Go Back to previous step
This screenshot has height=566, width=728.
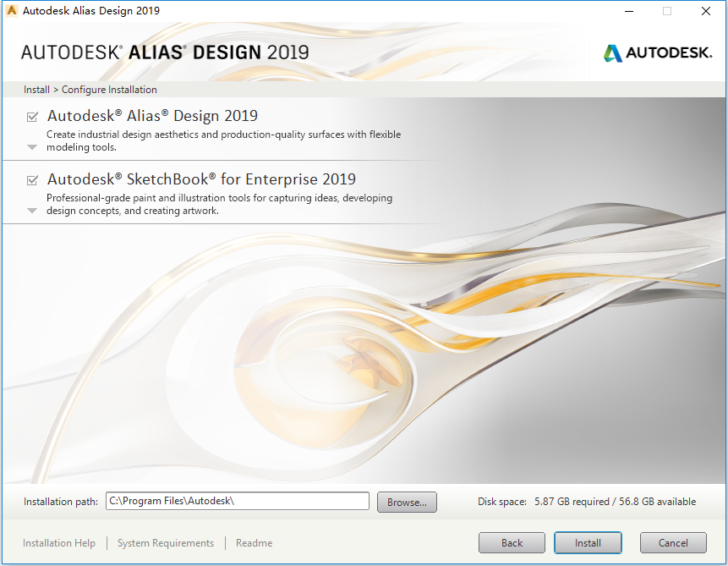[512, 543]
